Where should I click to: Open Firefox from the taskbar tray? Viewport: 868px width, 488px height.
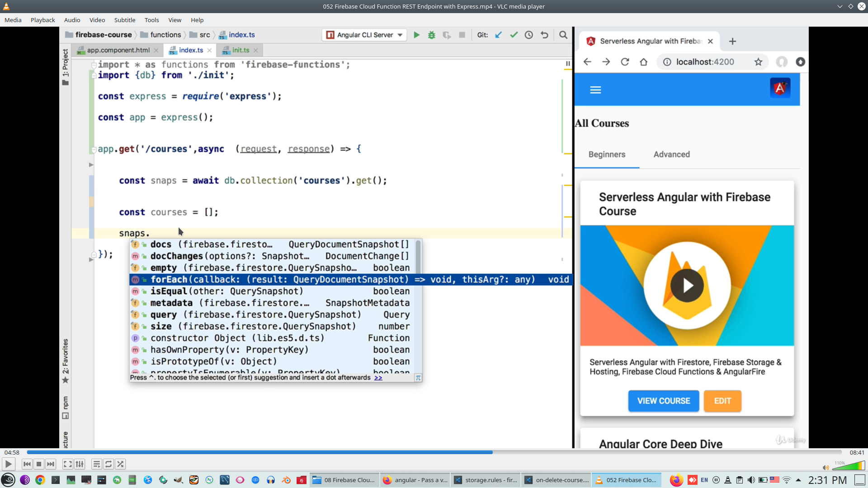click(x=676, y=480)
